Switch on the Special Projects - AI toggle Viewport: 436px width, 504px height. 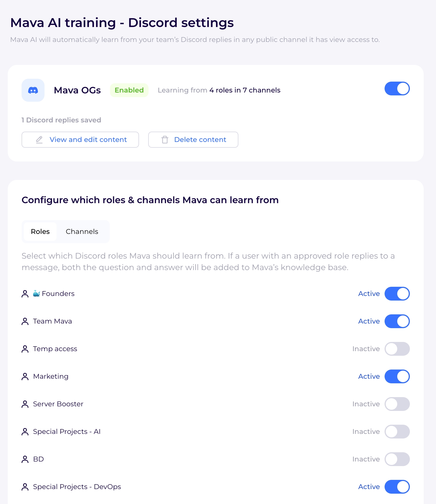point(397,432)
